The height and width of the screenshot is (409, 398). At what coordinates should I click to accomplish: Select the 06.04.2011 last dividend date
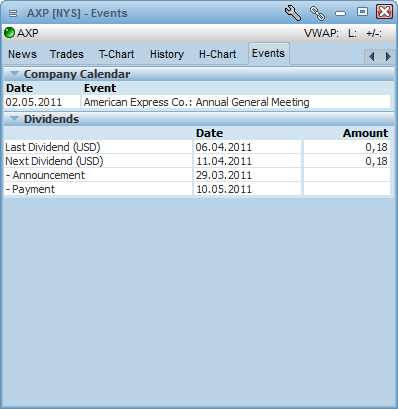(x=247, y=147)
